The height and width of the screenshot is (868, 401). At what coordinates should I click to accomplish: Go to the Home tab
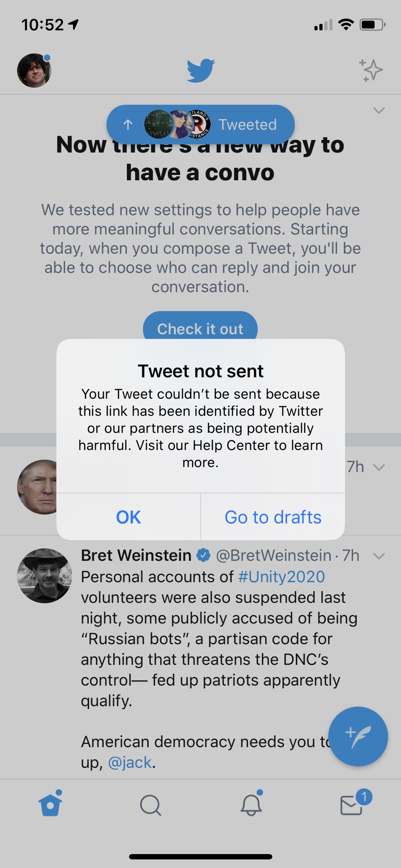[x=50, y=804]
